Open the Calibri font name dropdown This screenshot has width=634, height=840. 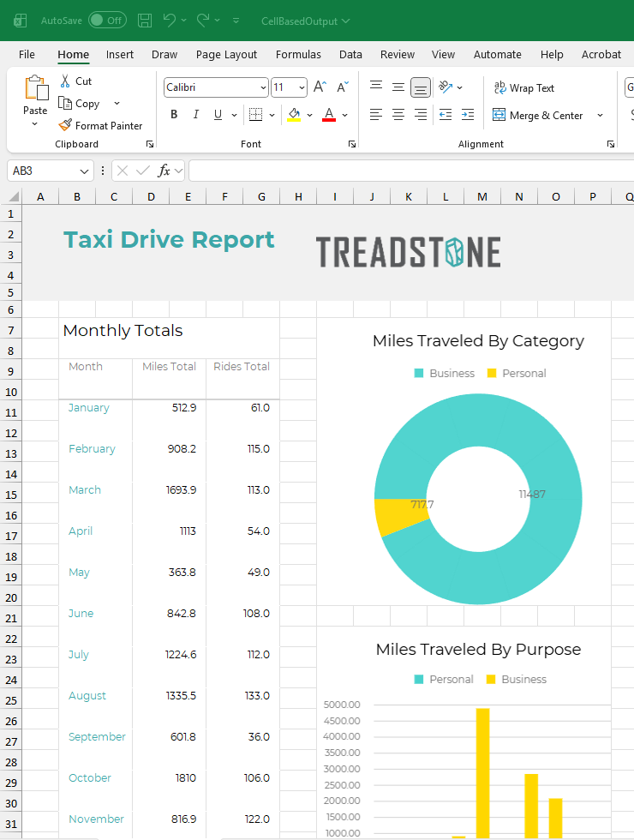click(262, 87)
